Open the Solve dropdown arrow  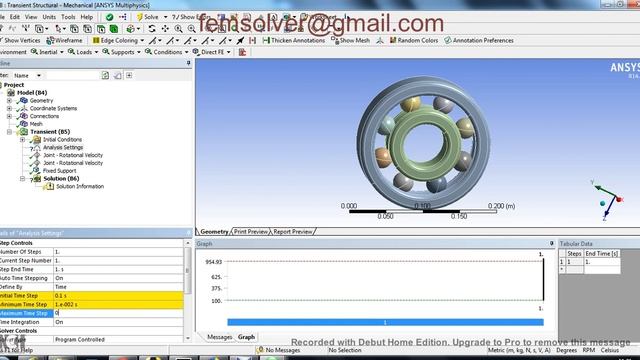point(165,17)
